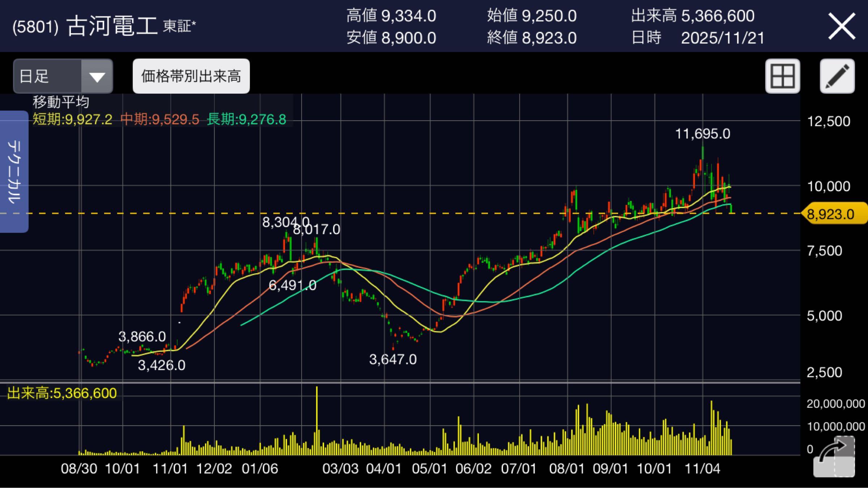Image resolution: width=868 pixels, height=488 pixels.
Task: Tap the pencil drawing tool icon
Action: (837, 76)
